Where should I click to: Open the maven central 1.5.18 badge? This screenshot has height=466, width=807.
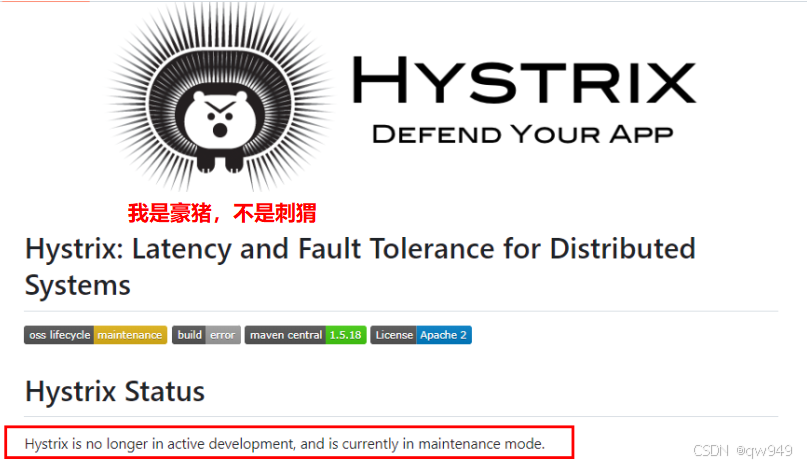(x=306, y=335)
